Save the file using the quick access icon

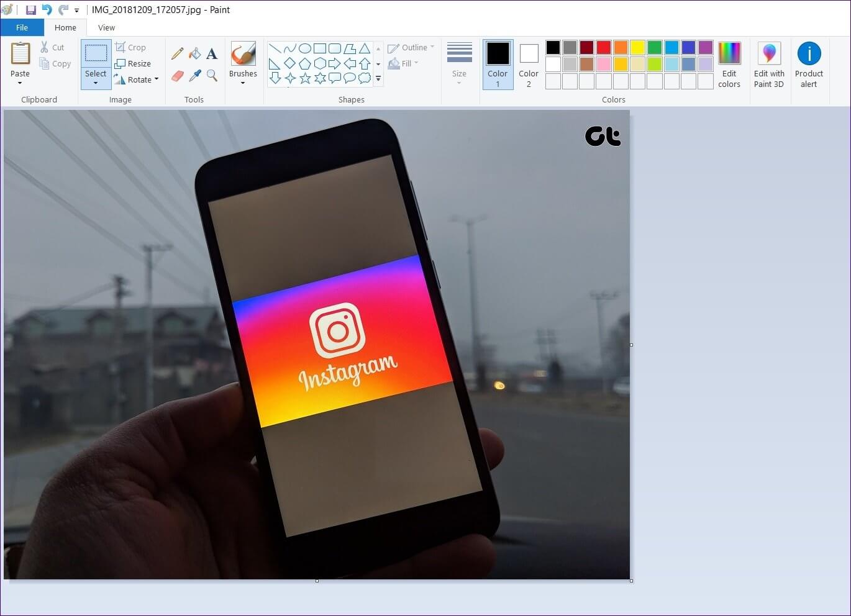pos(30,10)
